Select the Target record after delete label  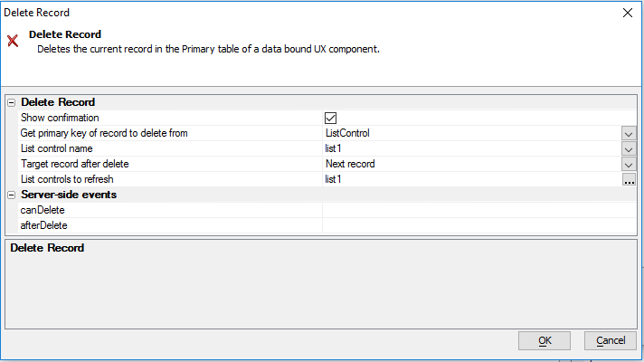[x=75, y=164]
